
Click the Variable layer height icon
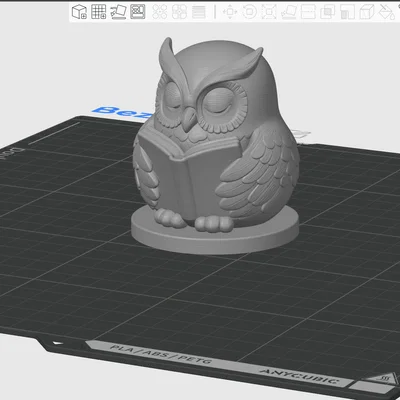tap(199, 12)
